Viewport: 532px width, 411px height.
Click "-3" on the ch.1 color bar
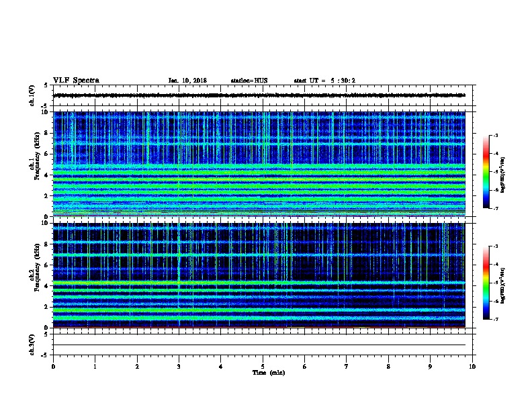(495, 135)
